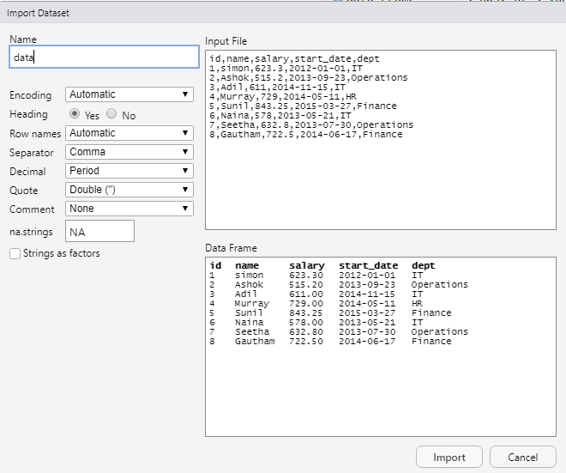Viewport: 566px width, 473px height.
Task: Open the Comment dropdown set to None
Action: click(x=129, y=208)
